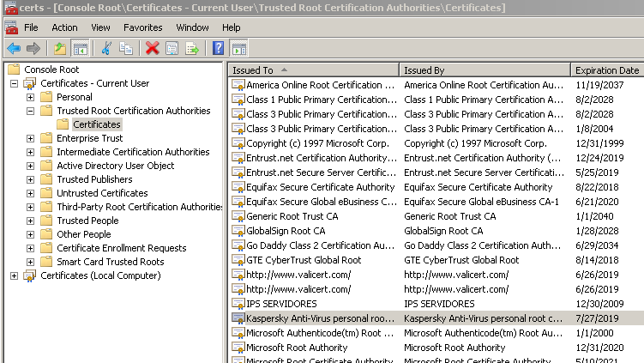The height and width of the screenshot is (363, 644).
Task: Click the Help question mark icon
Action: pyautogui.click(x=218, y=49)
